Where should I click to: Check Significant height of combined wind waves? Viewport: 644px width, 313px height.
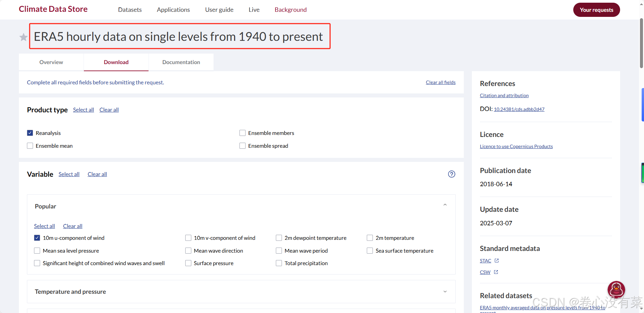point(37,263)
